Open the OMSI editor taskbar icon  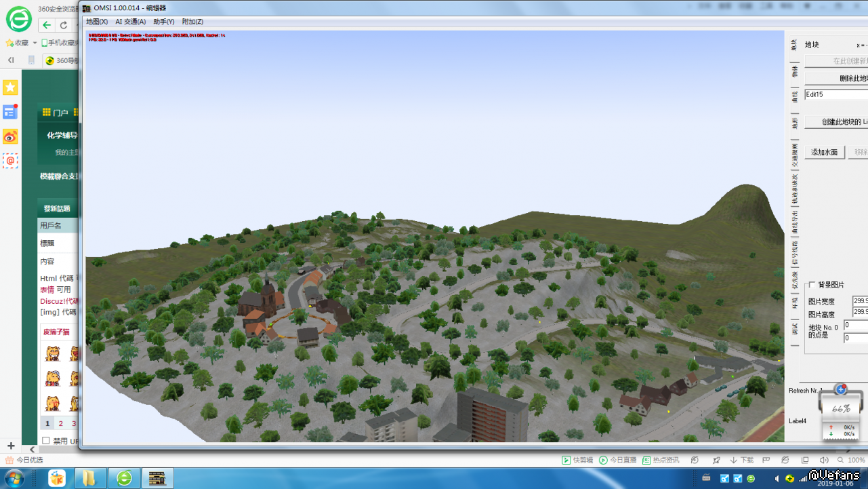158,478
